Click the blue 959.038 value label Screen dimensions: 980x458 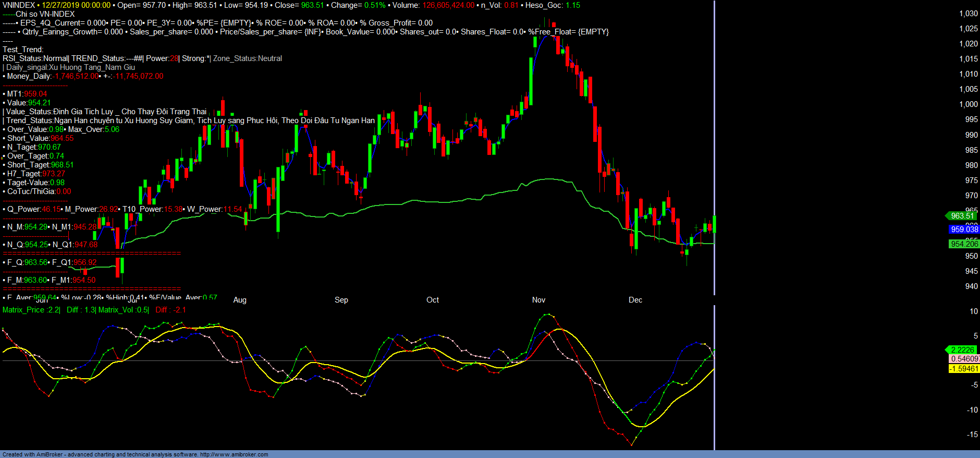964,230
